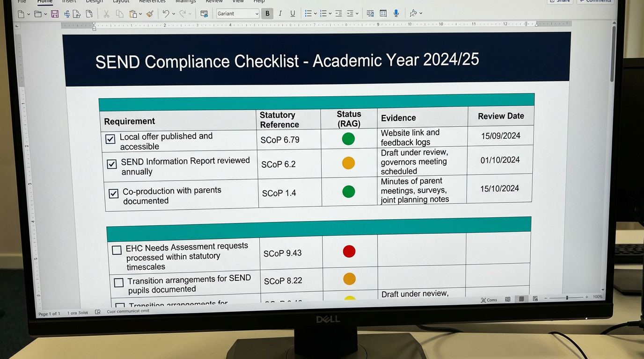Open the Comments pane

tap(595, 1)
